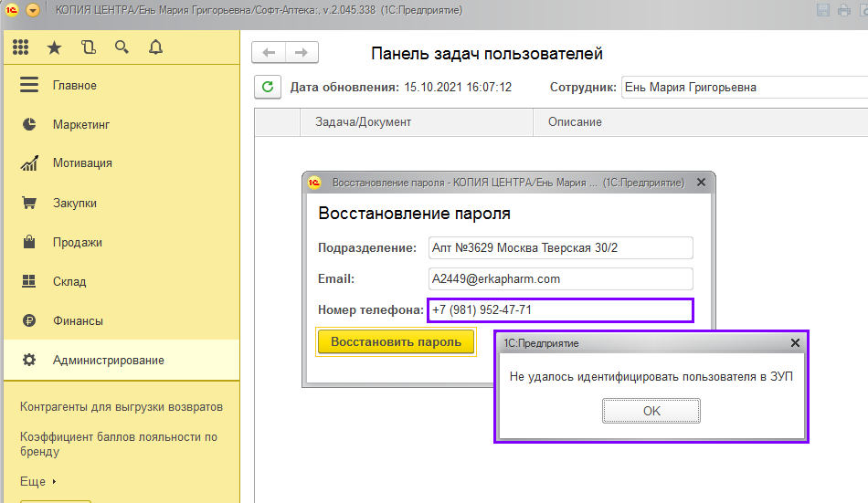This screenshot has height=503, width=868.
Task: Open notifications bell icon
Action: coord(155,47)
